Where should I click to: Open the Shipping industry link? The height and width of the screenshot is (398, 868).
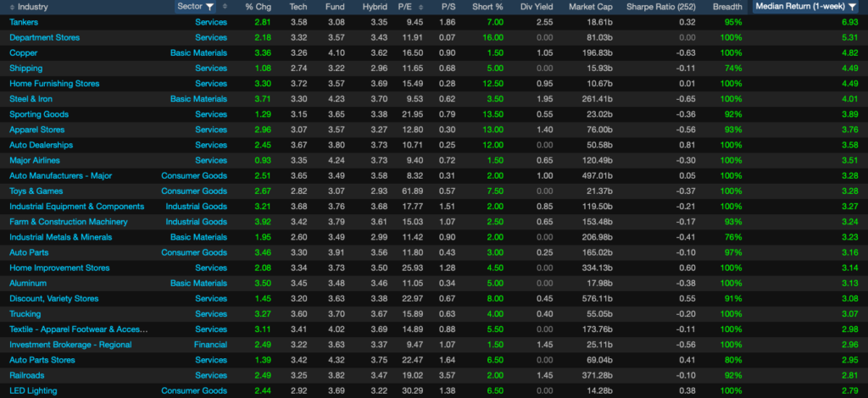click(x=26, y=69)
